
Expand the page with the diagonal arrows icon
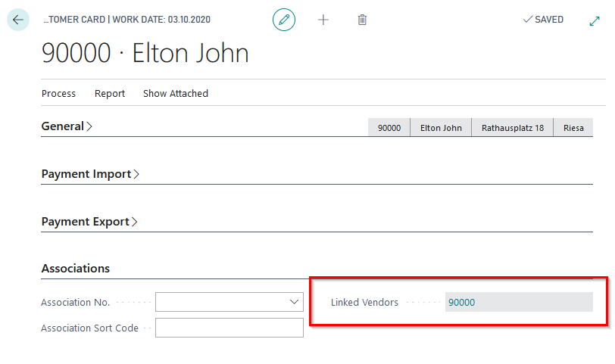click(595, 20)
